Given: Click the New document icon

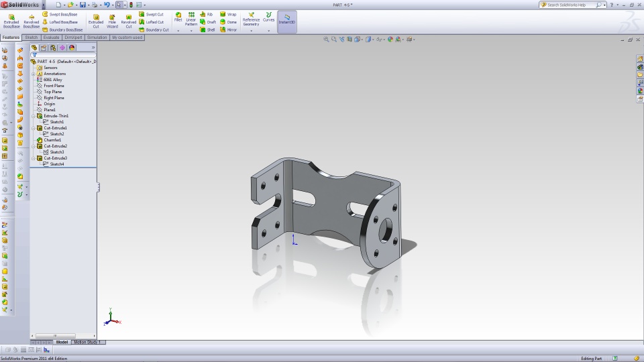Looking at the screenshot, I should (x=58, y=5).
